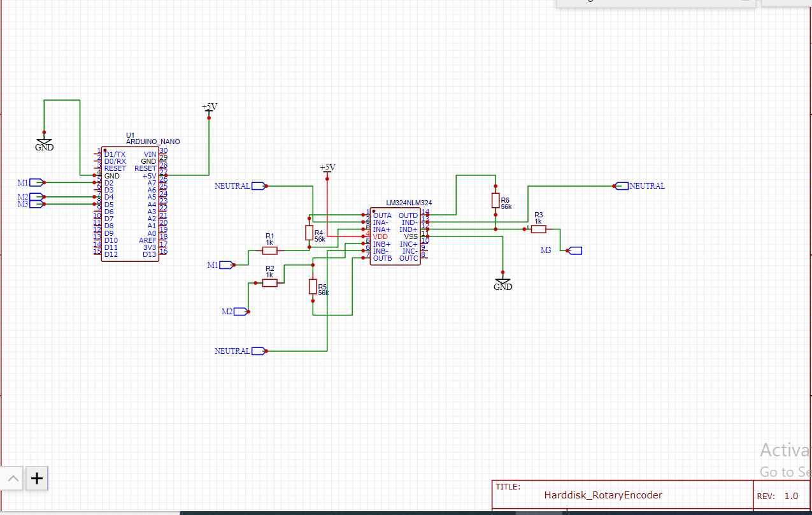The width and height of the screenshot is (812, 515).
Task: Select the 56k resistor R5
Action: click(x=313, y=285)
